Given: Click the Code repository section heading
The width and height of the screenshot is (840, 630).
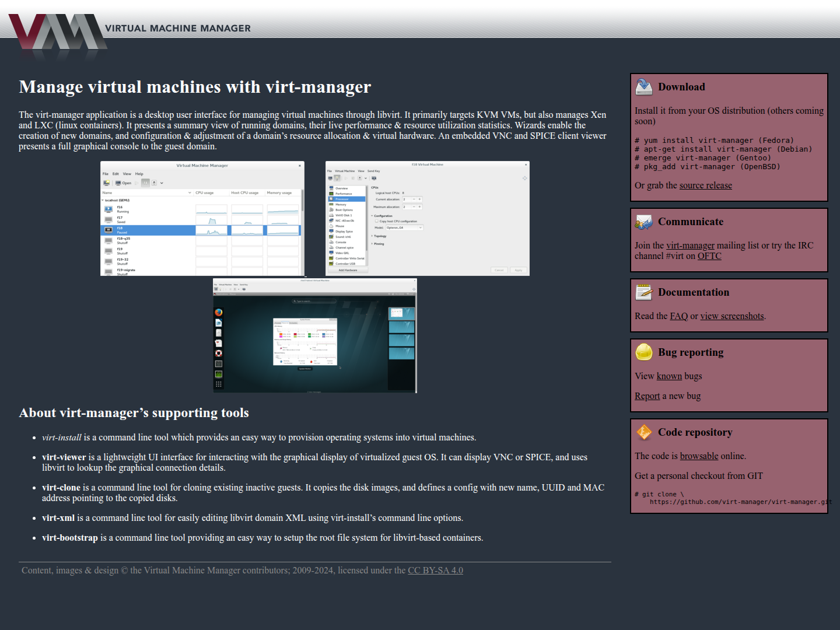Looking at the screenshot, I should [695, 432].
